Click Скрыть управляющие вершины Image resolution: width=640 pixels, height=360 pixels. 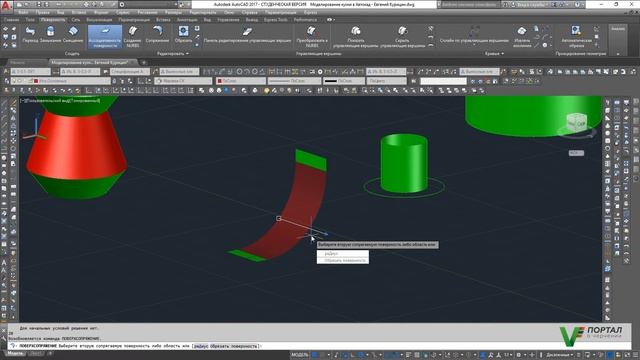point(402,37)
